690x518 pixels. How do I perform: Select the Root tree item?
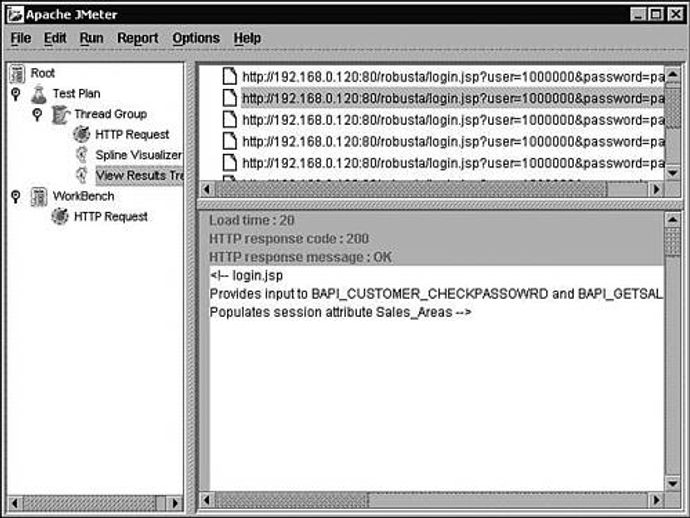click(x=43, y=73)
